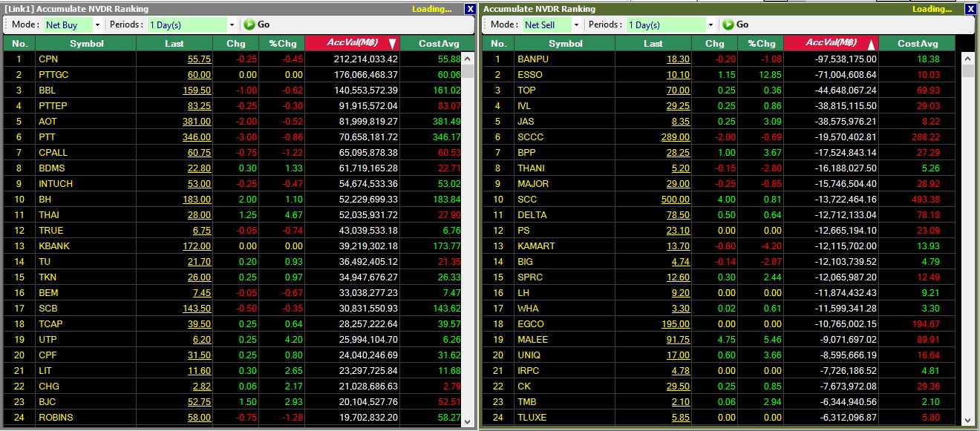Select the IVL symbol
The image size is (980, 431).
pos(524,105)
